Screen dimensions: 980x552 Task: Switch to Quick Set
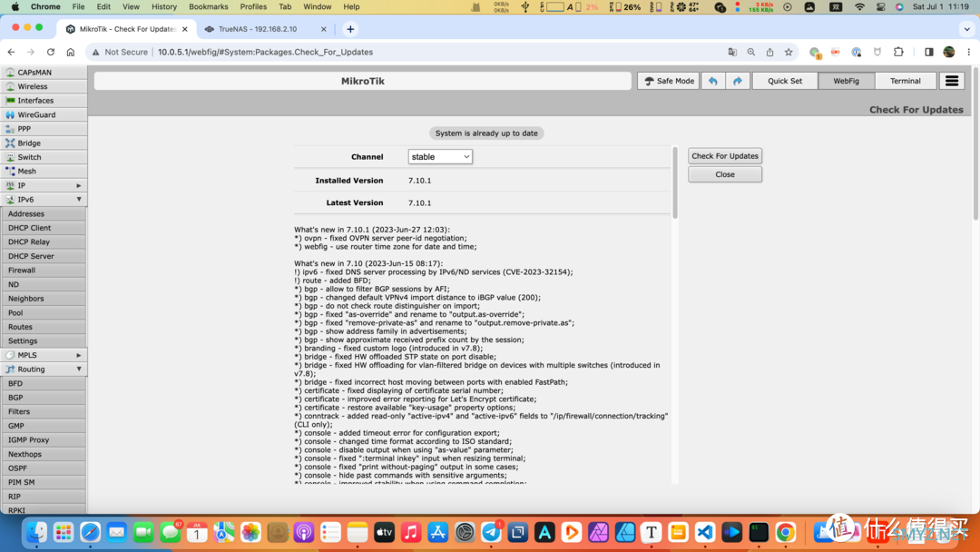click(785, 81)
